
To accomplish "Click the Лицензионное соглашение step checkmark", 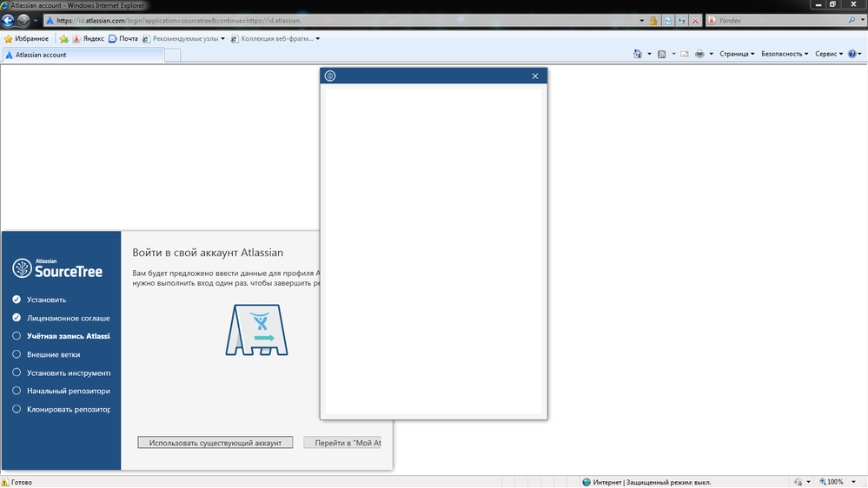I will coord(17,318).
